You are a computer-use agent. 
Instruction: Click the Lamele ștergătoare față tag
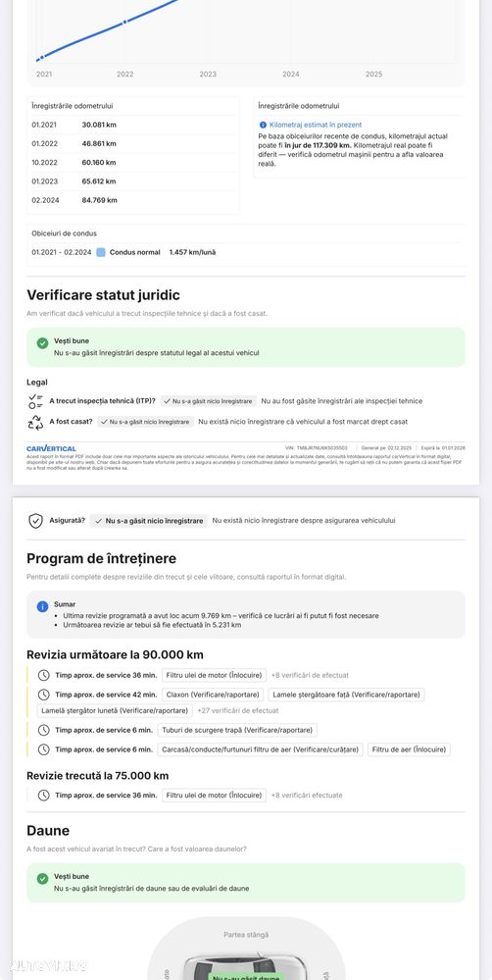(x=347, y=695)
